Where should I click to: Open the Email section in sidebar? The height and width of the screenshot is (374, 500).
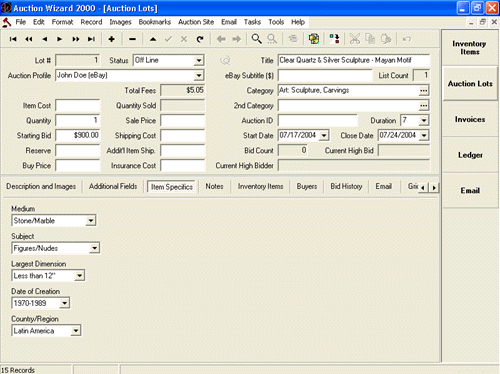pyautogui.click(x=470, y=191)
